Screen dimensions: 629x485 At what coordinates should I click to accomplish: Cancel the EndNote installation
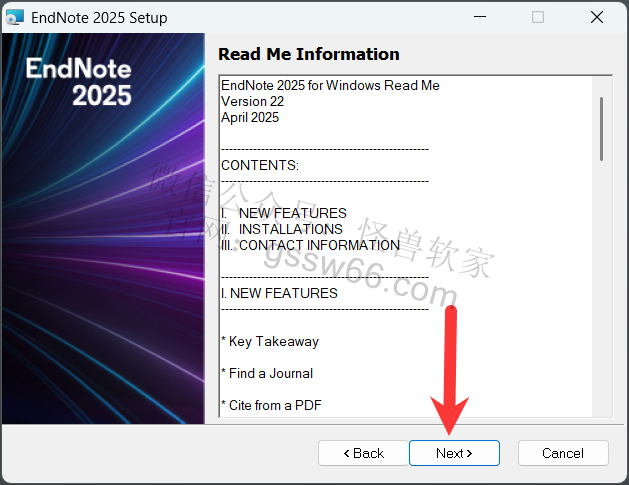click(563, 453)
